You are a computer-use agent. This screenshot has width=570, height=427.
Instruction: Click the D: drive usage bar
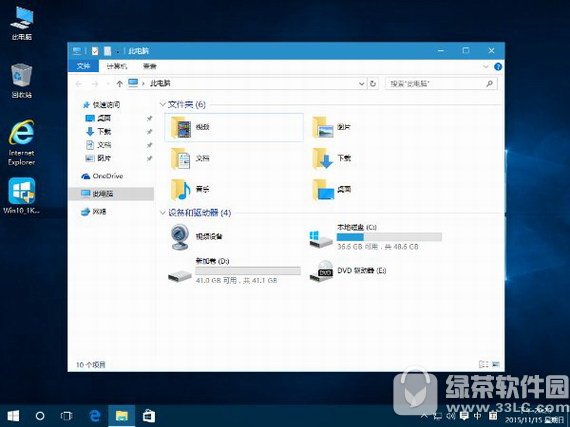coord(248,271)
